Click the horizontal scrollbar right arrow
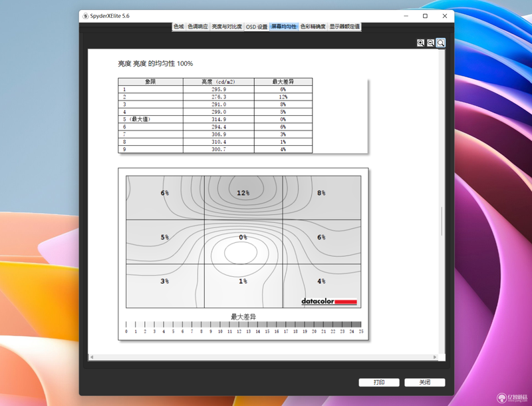Viewport: 532px width, 406px height. coord(435,357)
